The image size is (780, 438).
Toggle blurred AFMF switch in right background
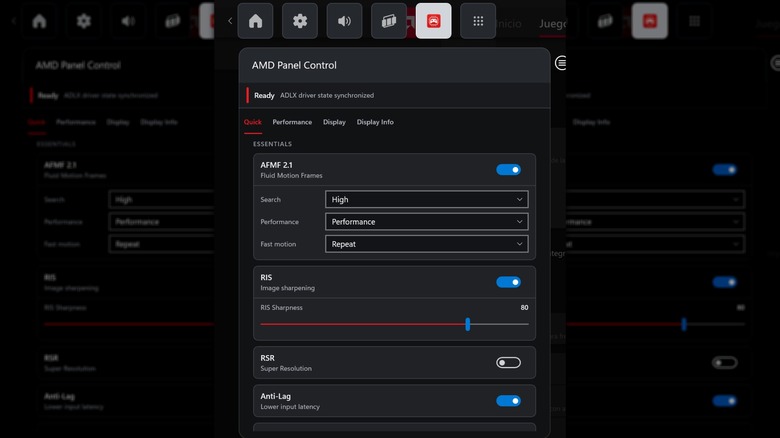click(x=725, y=170)
